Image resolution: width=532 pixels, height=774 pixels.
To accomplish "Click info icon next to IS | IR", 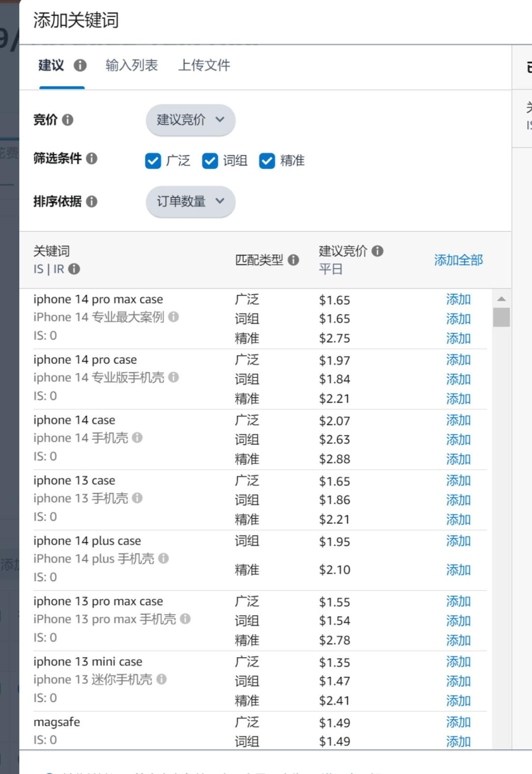I will tap(74, 269).
